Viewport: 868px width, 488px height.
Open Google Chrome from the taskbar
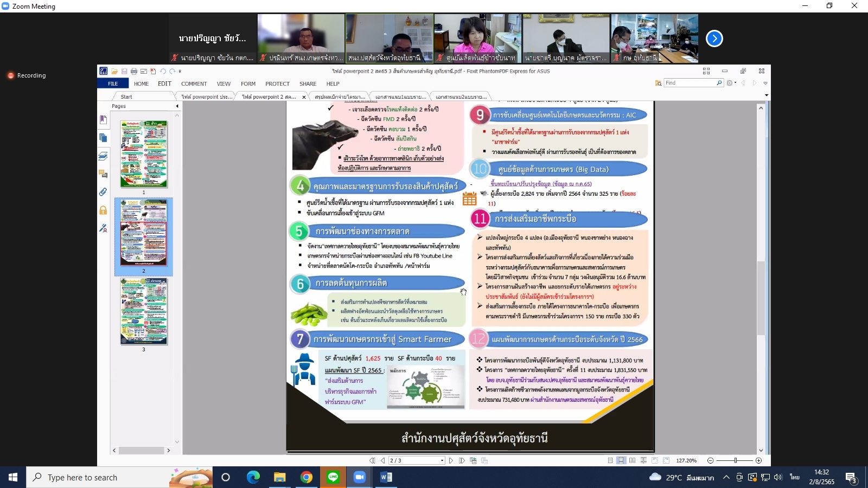coord(307,477)
